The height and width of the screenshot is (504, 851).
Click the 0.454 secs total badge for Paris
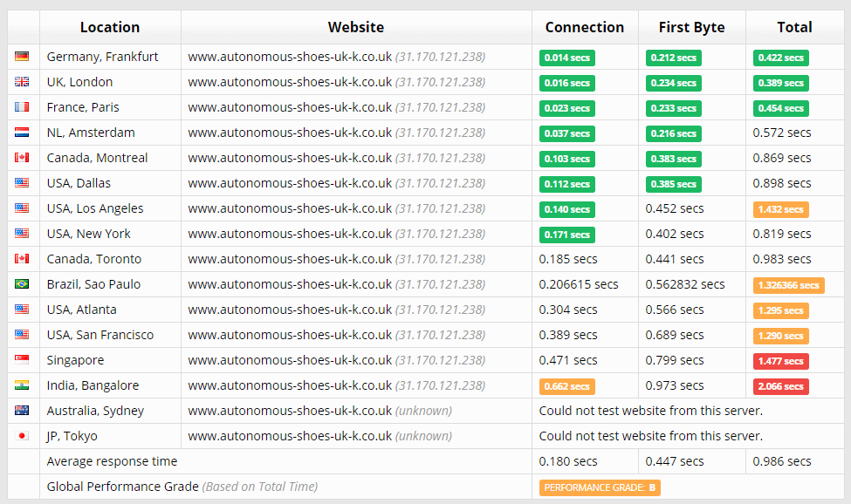click(x=781, y=108)
